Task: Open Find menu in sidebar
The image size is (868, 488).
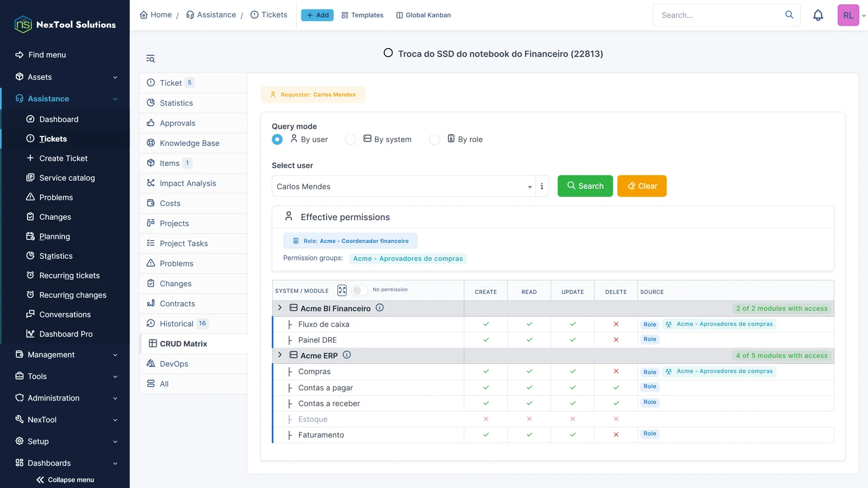Action: pos(41,55)
